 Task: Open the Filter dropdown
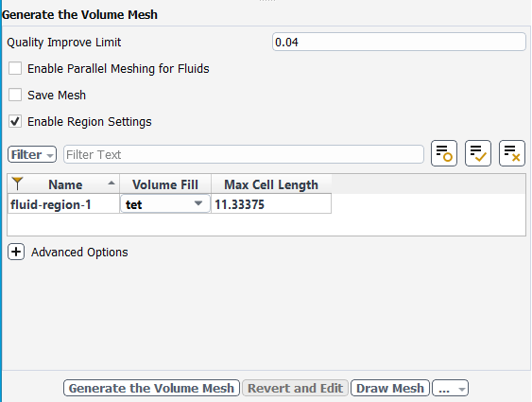click(32, 154)
